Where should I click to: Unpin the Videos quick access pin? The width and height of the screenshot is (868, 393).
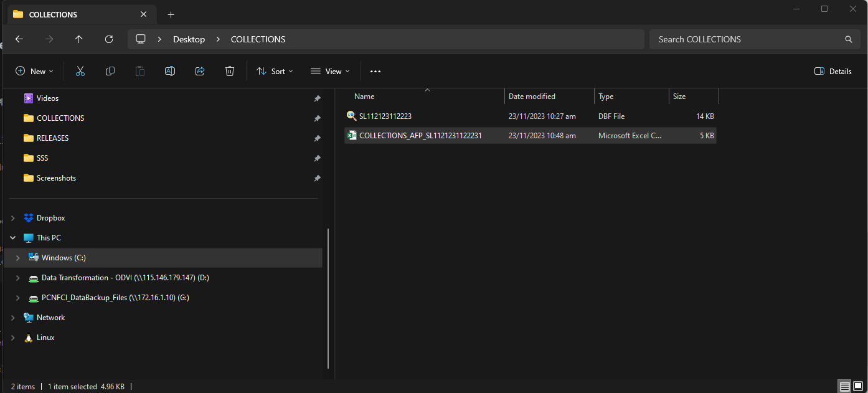coord(317,98)
